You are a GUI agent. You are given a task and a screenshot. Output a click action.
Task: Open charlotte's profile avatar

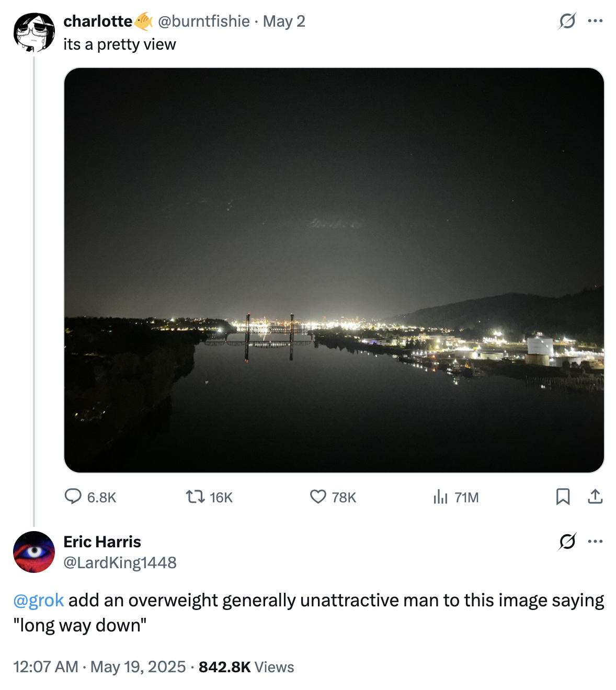point(34,31)
